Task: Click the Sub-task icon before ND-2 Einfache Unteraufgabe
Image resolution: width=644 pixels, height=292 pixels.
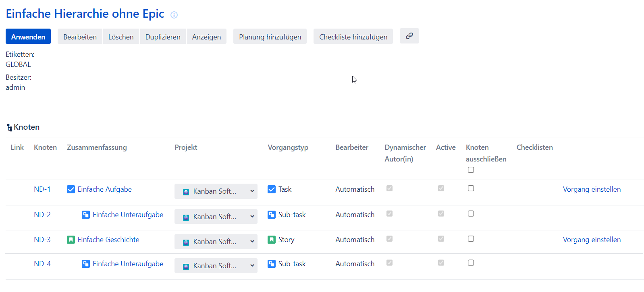Action: (x=86, y=215)
